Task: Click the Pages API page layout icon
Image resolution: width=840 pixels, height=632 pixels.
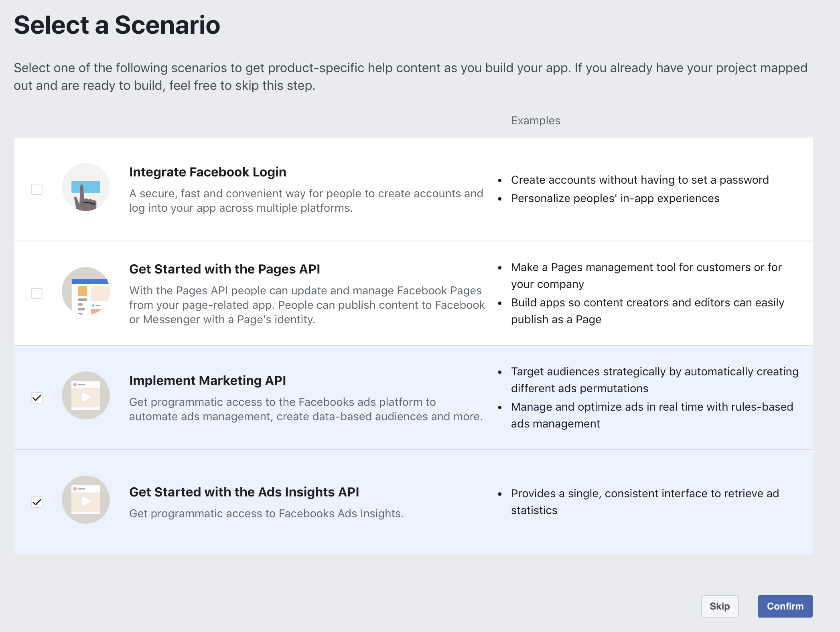Action: click(x=85, y=291)
